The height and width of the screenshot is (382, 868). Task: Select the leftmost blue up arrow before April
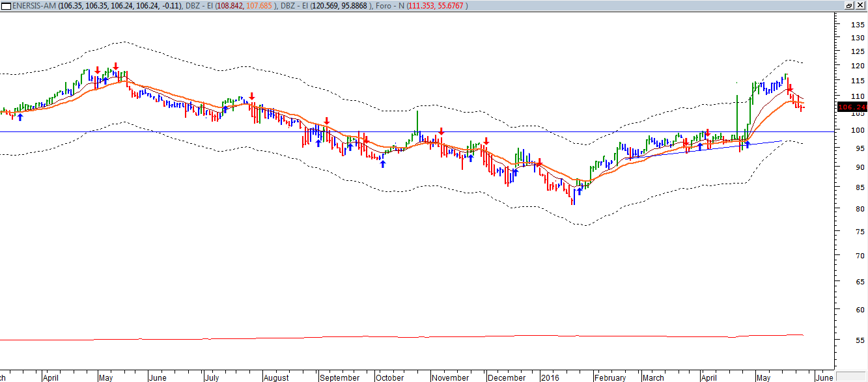tap(20, 116)
